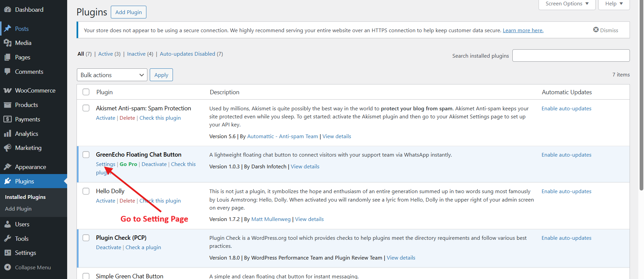Click the Comments speech bubble icon
The width and height of the screenshot is (644, 279).
7,71
